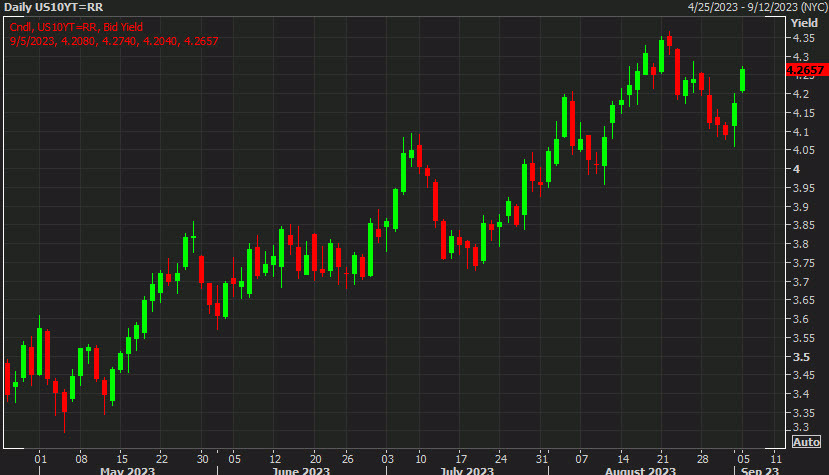829x475 pixels.
Task: Click the June 2023 month label
Action: coord(301,469)
